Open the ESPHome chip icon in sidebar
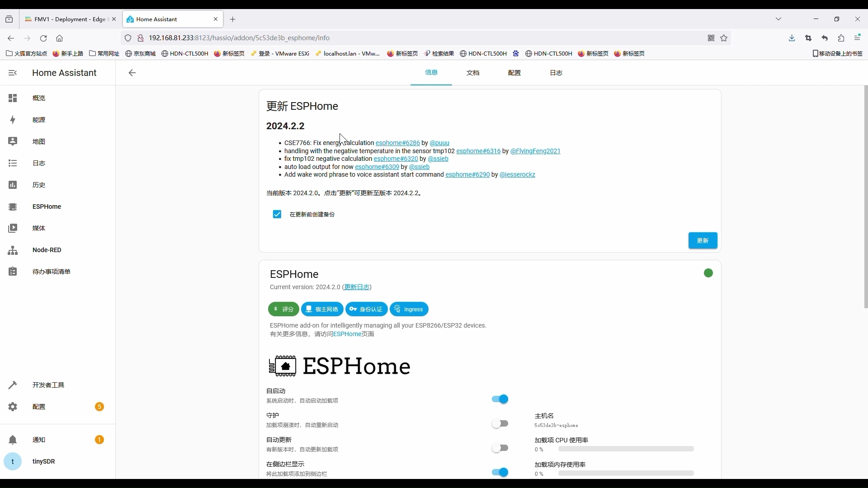Image resolution: width=868 pixels, height=488 pixels. (x=13, y=206)
